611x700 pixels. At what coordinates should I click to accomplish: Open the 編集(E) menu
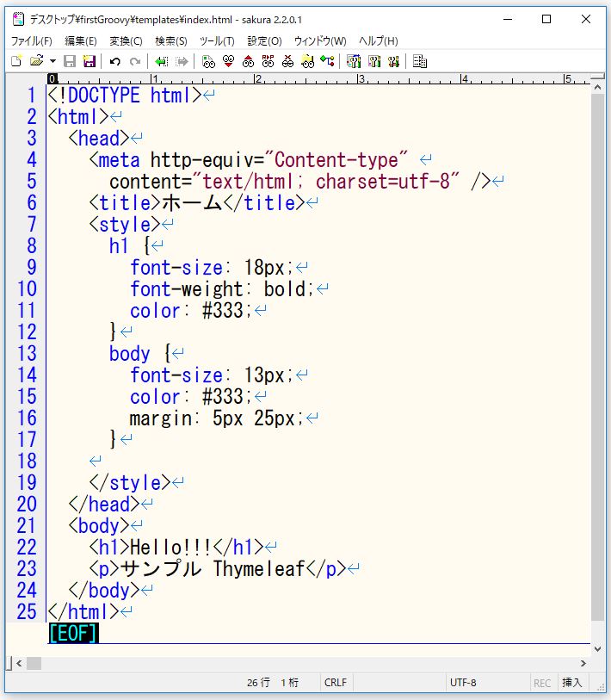[x=81, y=41]
